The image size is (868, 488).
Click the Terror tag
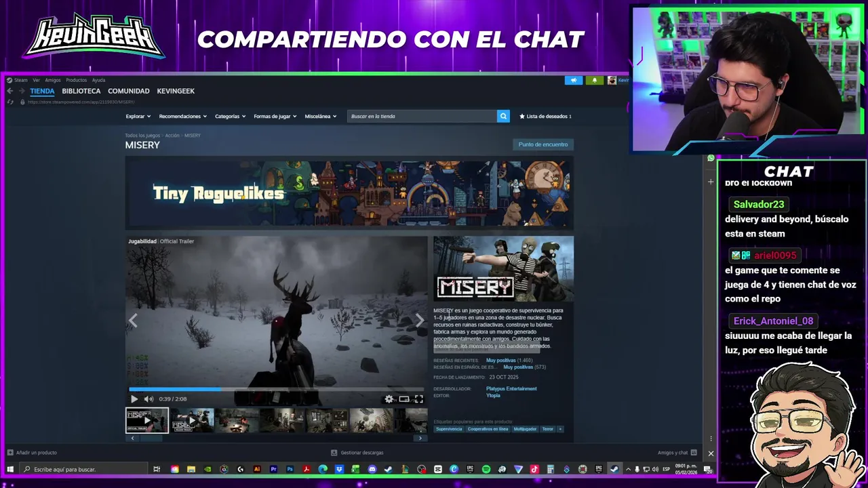[547, 429]
